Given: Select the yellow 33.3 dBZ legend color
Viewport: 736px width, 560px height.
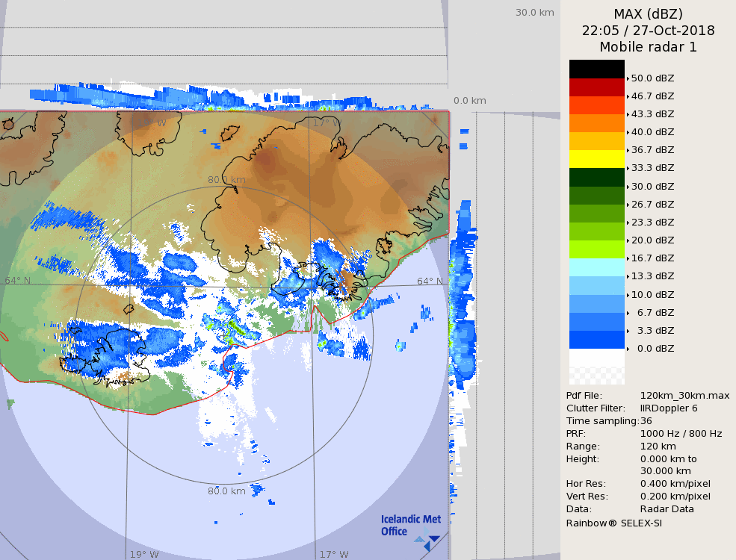Looking at the screenshot, I should pyautogui.click(x=596, y=159).
